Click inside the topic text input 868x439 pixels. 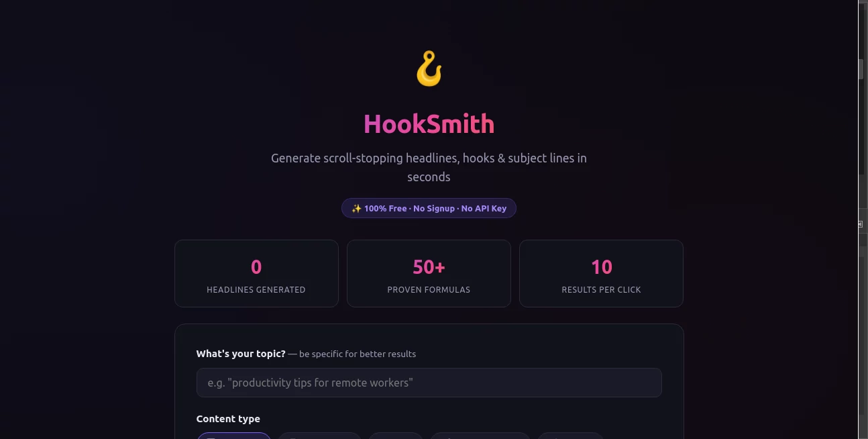pyautogui.click(x=429, y=383)
